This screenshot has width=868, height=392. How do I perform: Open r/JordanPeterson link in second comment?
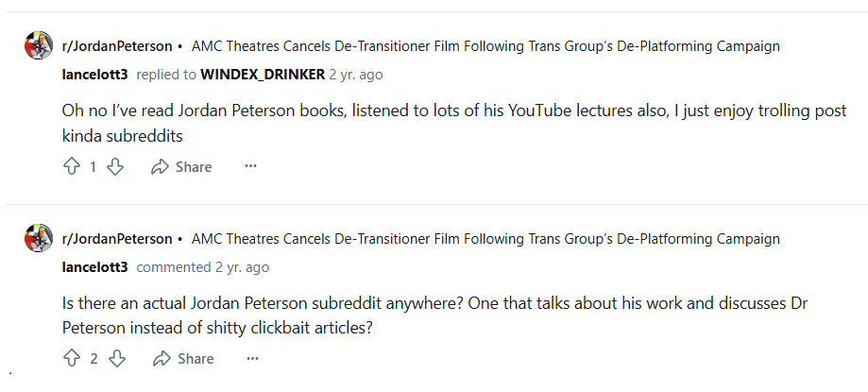click(x=117, y=239)
